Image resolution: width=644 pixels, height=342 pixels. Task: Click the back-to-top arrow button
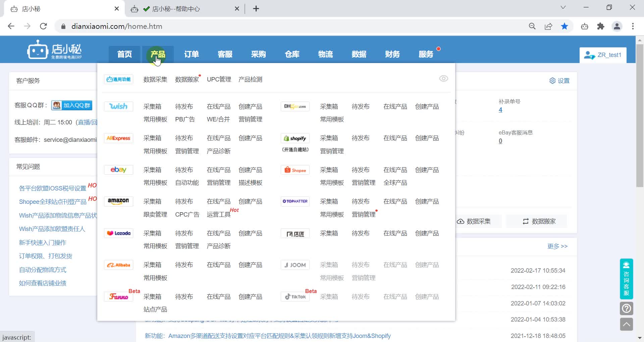point(626,324)
